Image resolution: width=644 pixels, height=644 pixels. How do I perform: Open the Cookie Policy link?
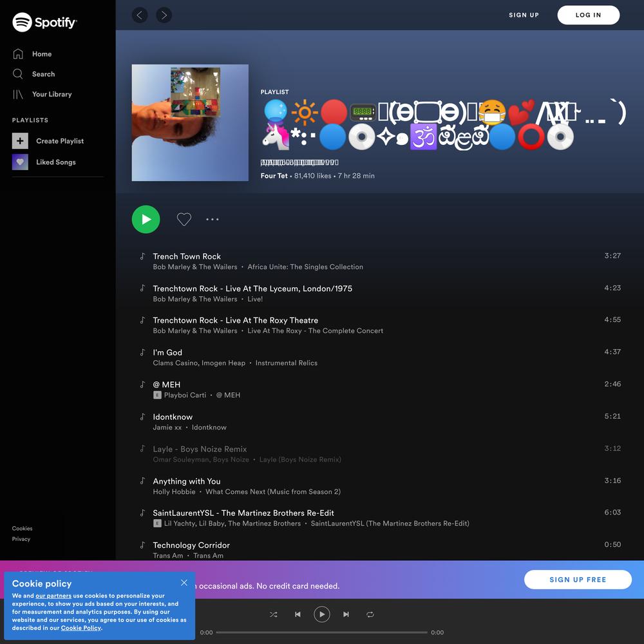pyautogui.click(x=81, y=628)
